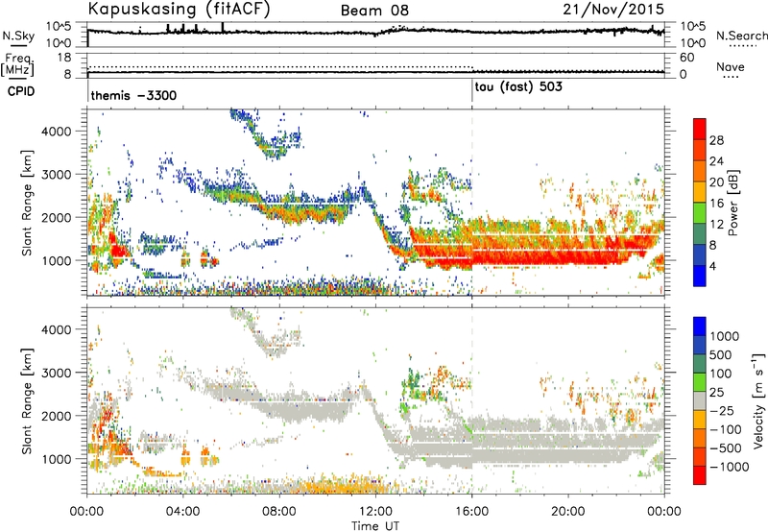Click the Power [dB] color bar title

732,203
